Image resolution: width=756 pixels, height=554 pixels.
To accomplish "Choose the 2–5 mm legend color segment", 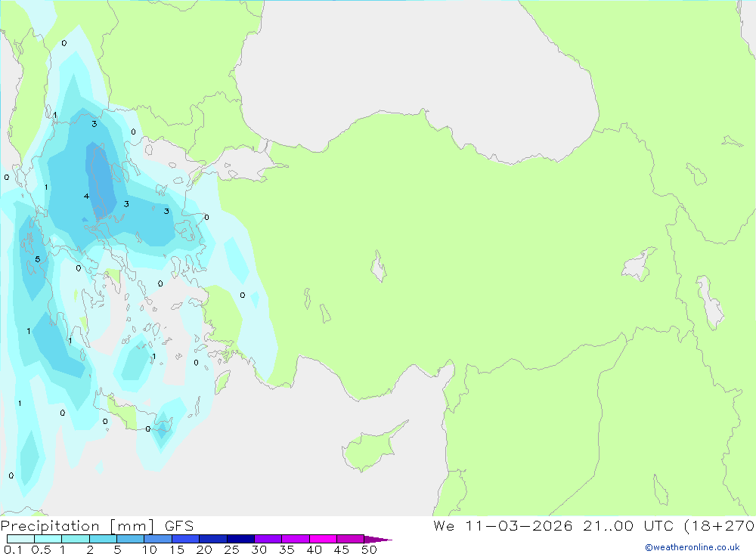I will point(103,539).
